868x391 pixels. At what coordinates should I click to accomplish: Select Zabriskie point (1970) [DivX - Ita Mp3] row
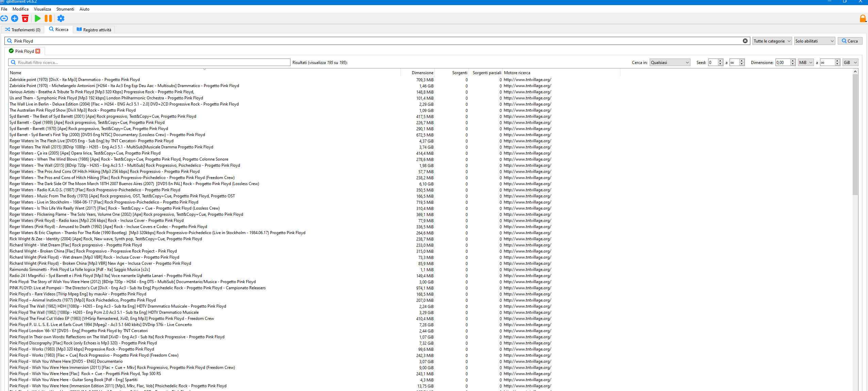click(x=315, y=80)
